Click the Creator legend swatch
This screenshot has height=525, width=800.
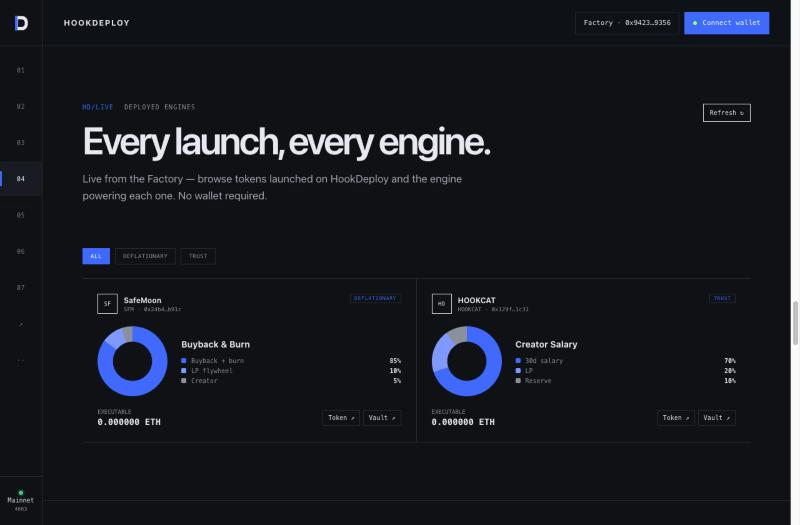pyautogui.click(x=184, y=381)
